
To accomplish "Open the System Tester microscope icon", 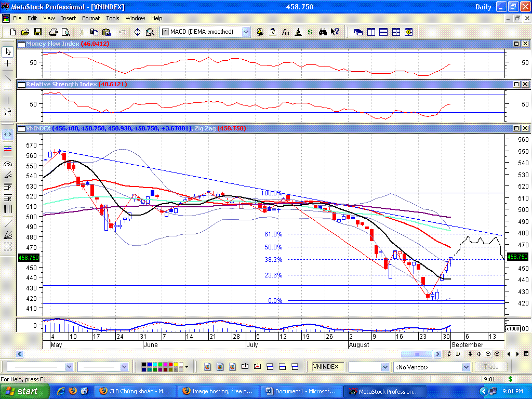I will pyautogui.click(x=298, y=32).
